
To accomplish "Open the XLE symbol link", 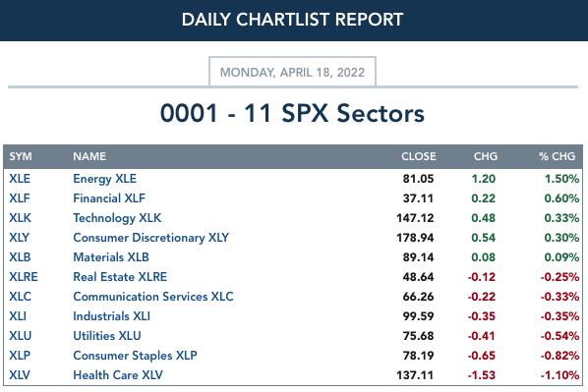I will tap(20, 179).
